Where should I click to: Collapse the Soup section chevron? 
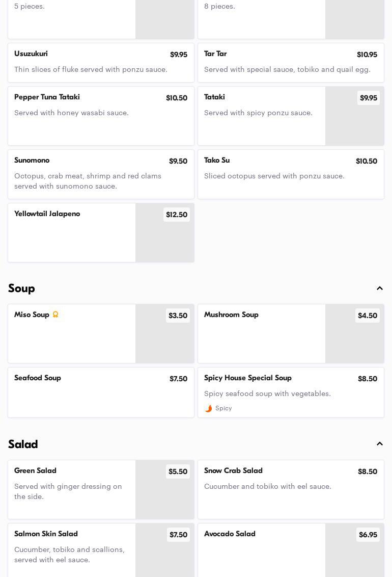[379, 288]
